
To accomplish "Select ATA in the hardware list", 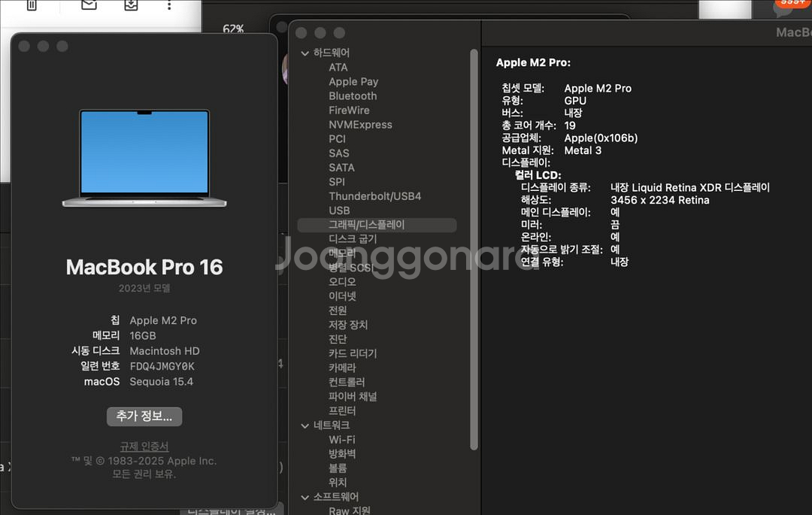I will [x=338, y=67].
